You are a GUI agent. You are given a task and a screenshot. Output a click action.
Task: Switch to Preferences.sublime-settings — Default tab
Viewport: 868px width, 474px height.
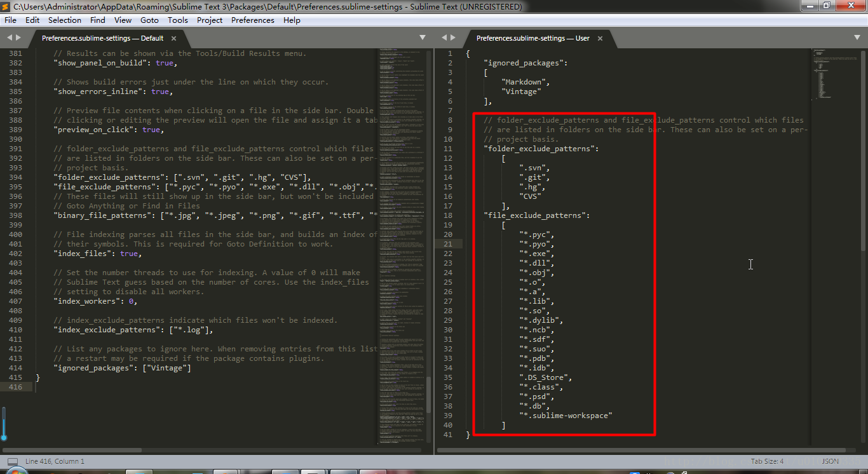103,38
